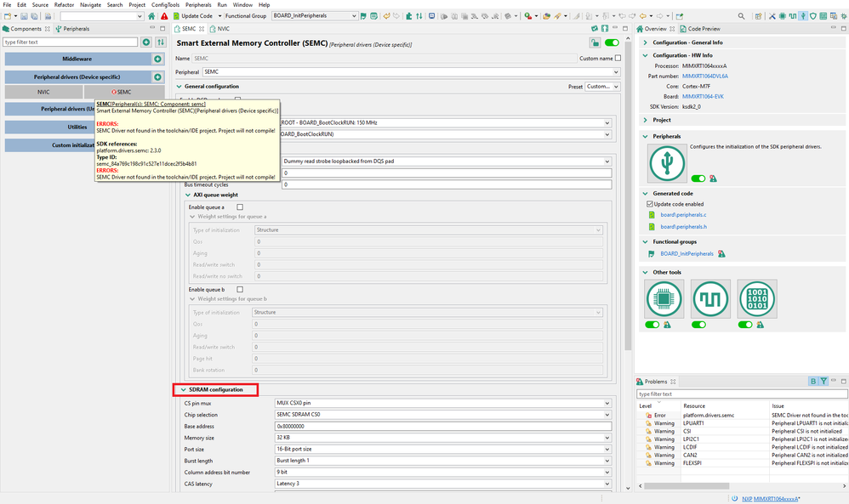This screenshot has height=504, width=849.
Task: Toggle the Pins tool switch under Other tools
Action: (652, 325)
